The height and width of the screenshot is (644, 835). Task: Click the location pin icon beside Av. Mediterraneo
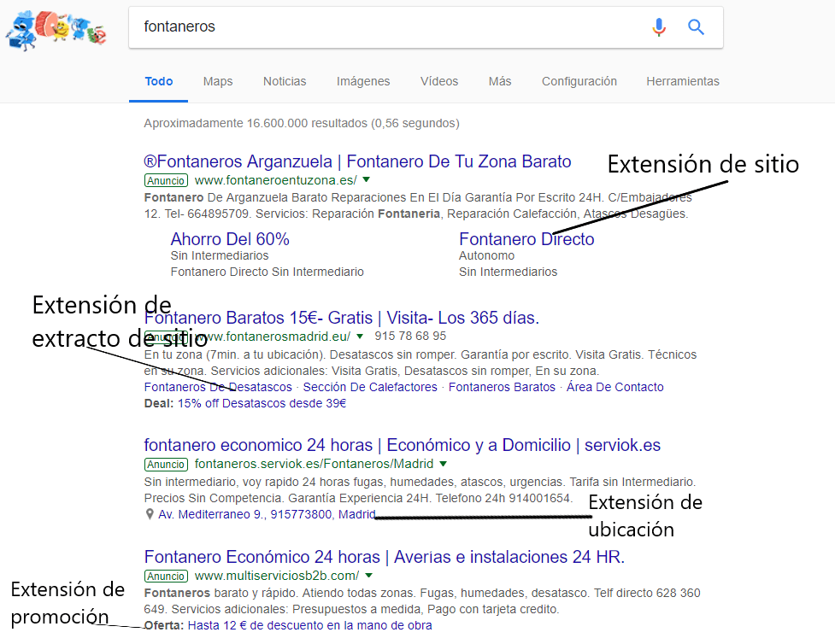150,514
